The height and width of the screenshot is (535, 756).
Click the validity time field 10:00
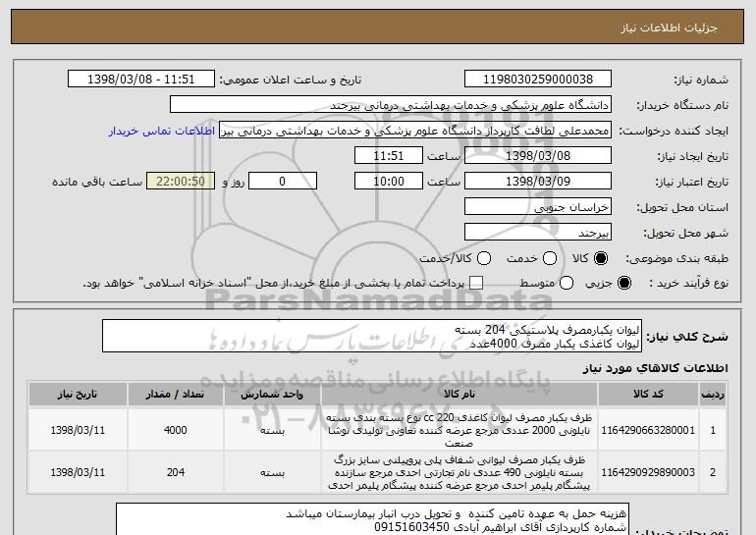tap(389, 182)
